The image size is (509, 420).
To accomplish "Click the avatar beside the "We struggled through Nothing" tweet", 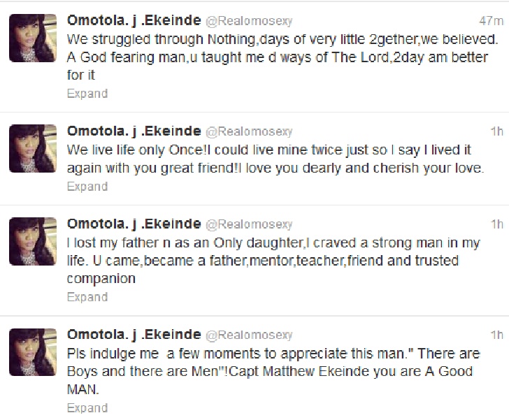I will (x=32, y=38).
